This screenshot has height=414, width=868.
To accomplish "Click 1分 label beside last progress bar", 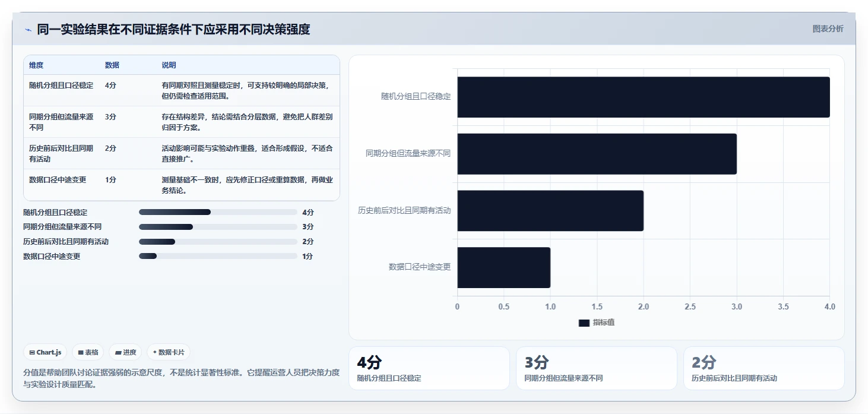I will click(308, 257).
